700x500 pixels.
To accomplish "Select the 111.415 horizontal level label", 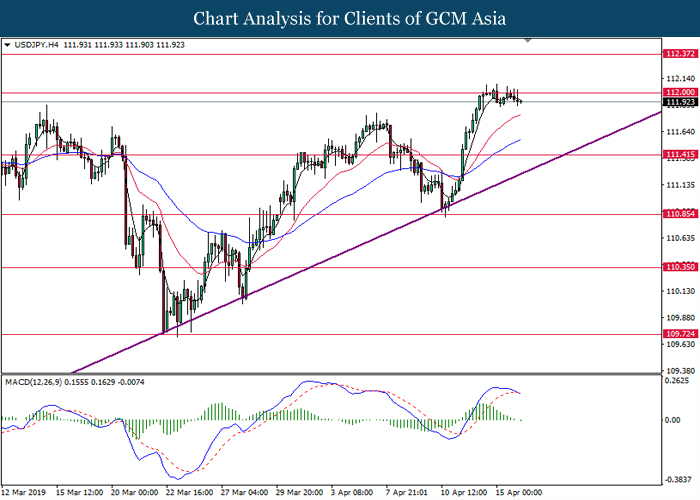I will pos(680,155).
